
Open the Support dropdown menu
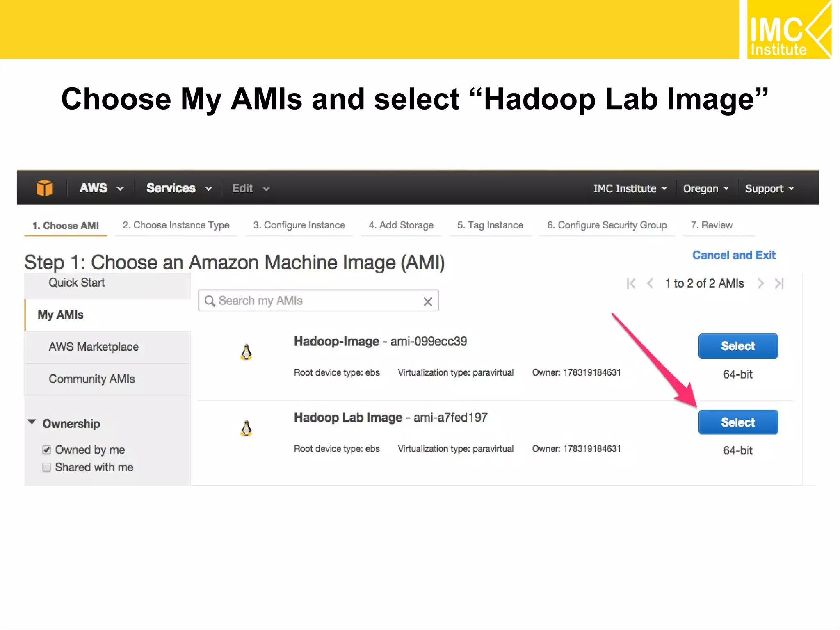769,189
